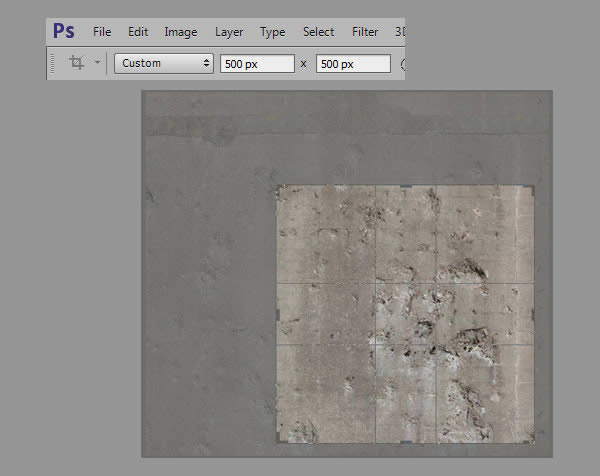Click the crop box bottom-left corner handle
Viewport: 600px width, 476px height.
pyautogui.click(x=278, y=441)
